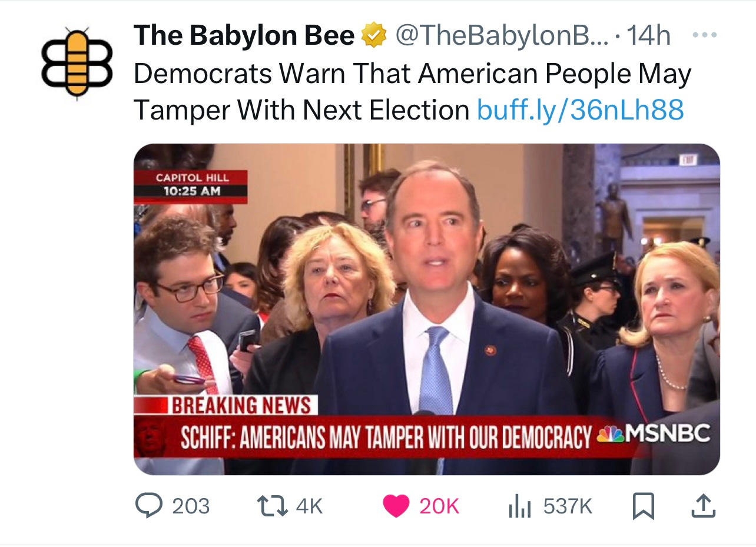Image resolution: width=756 pixels, height=547 pixels.
Task: Click The Babylon Bee display name
Action: [x=244, y=37]
